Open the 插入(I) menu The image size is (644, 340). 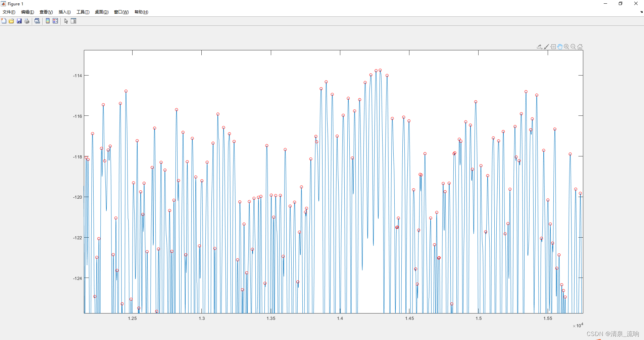coord(65,12)
